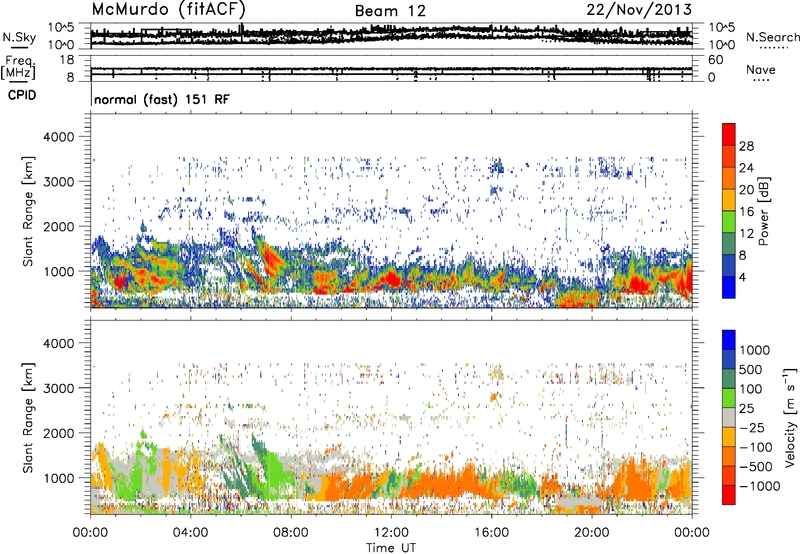Click '1000' tick on the power panel
Viewport: 800px width, 554px height.
(x=58, y=271)
